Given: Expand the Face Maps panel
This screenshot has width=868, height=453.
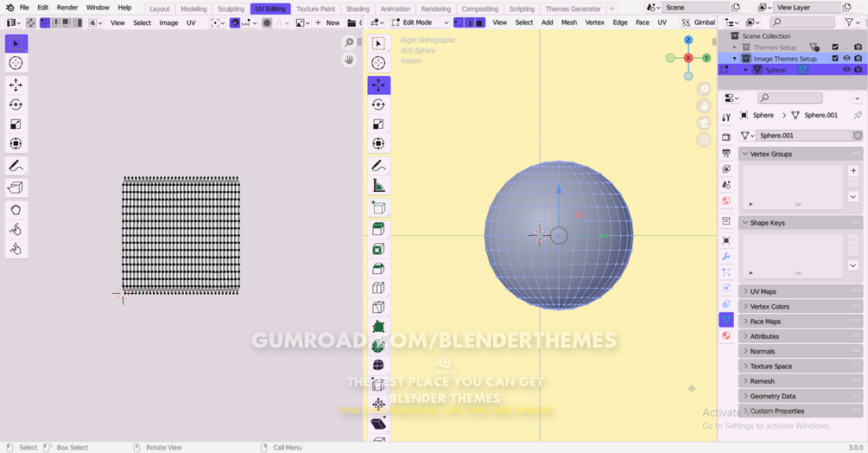Looking at the screenshot, I should tap(801, 322).
